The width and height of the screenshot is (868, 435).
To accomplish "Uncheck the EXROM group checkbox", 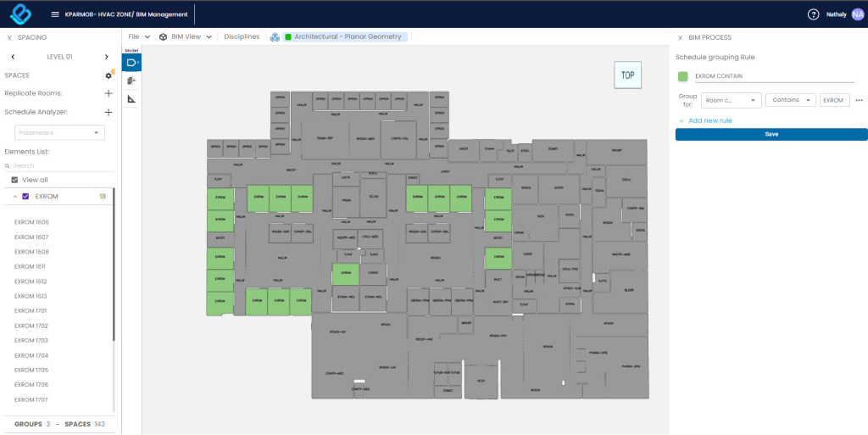I will 25,197.
